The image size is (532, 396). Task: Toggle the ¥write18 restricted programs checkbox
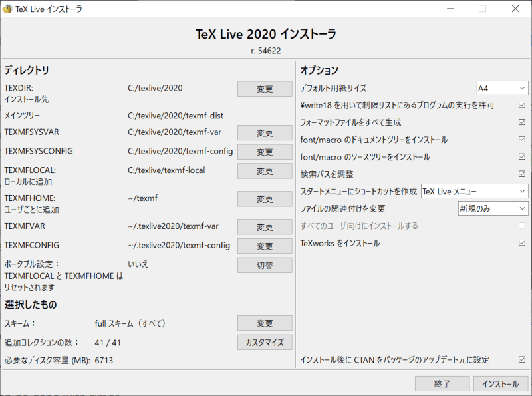[522, 105]
